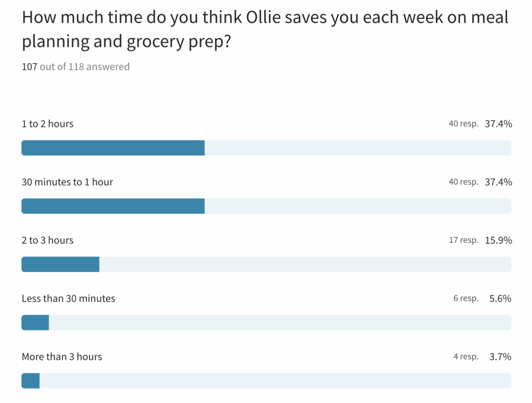Screen dimensions: 532x403
Task: Click the 5.6% percentage value
Action: coord(500,298)
